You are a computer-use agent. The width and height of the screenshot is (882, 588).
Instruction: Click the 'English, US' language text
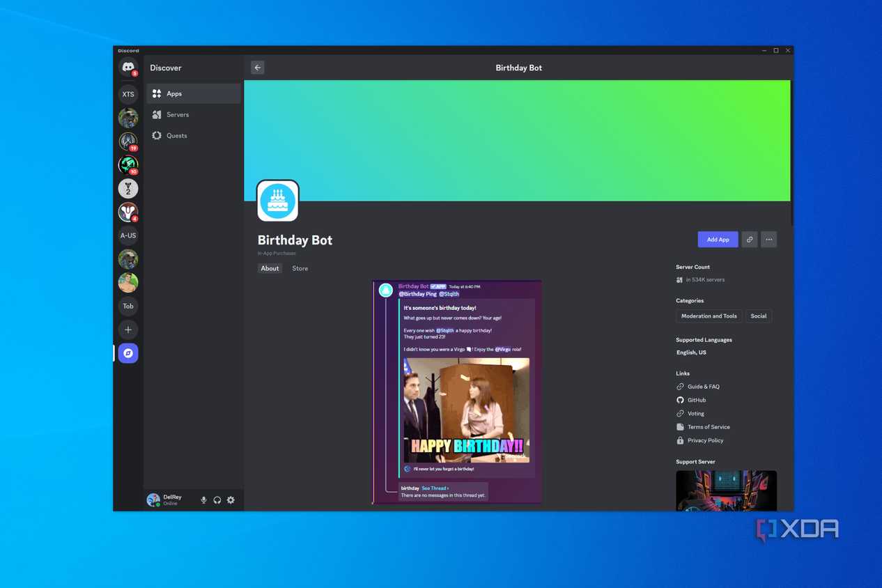click(x=691, y=353)
